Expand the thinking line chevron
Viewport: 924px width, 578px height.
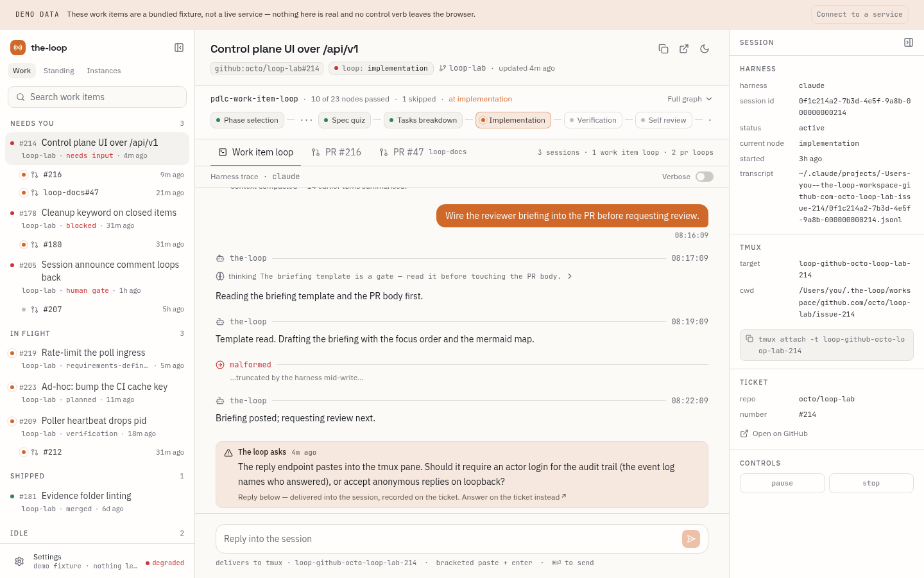pos(570,276)
